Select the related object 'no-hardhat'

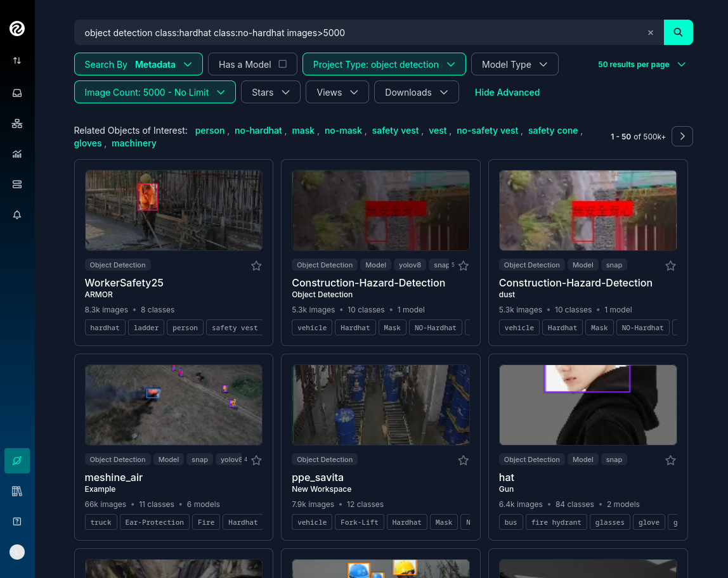pyautogui.click(x=258, y=131)
